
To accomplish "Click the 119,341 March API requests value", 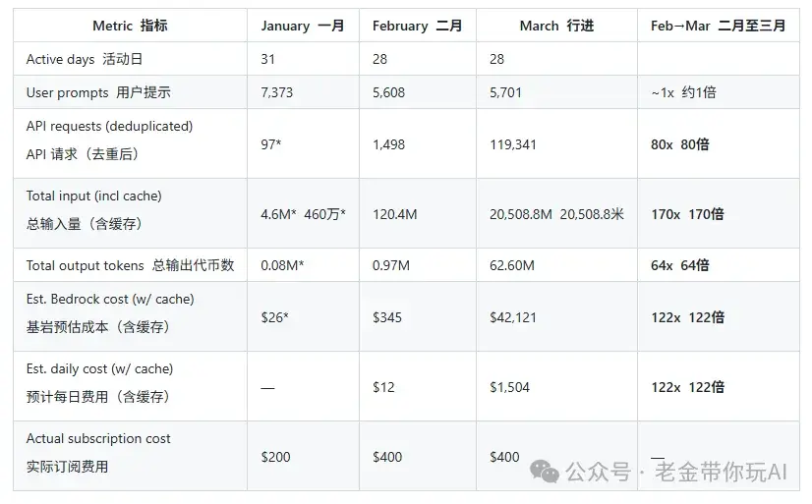I will coord(512,144).
